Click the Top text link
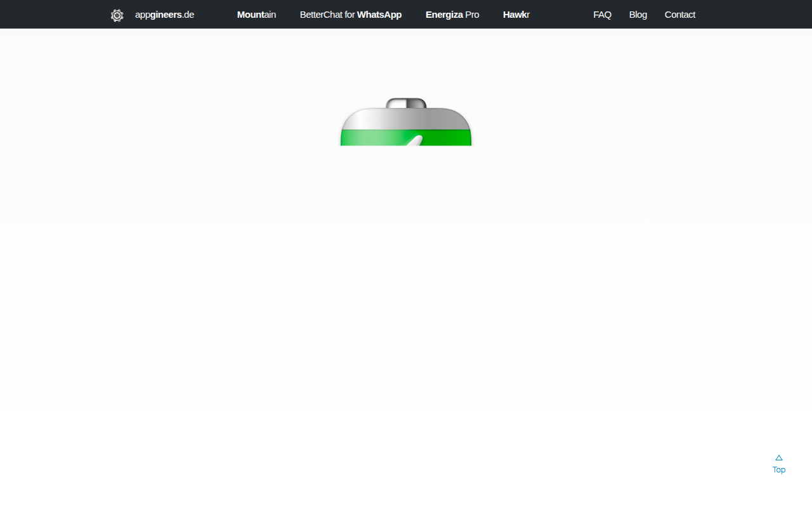This screenshot has height=508, width=812. [779, 470]
